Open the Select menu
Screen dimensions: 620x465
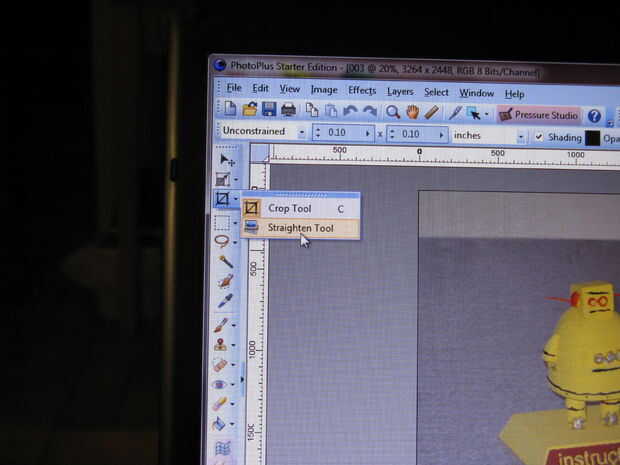point(436,93)
